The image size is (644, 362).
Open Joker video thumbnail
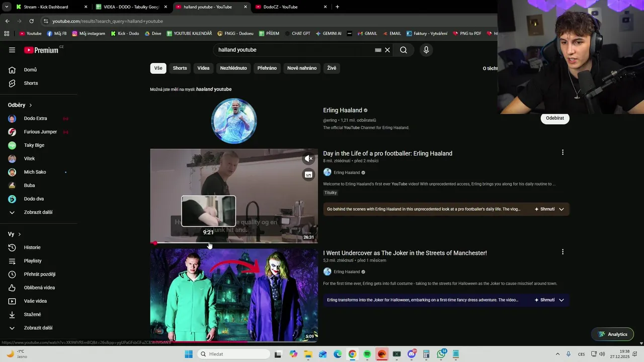coord(234,295)
